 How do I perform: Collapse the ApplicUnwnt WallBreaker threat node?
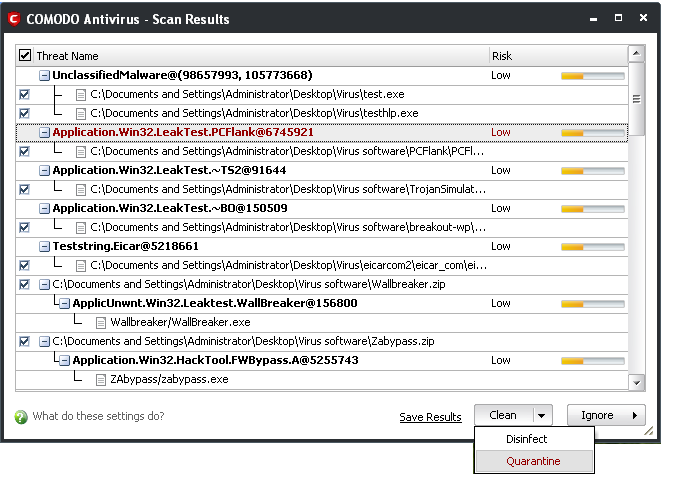64,304
